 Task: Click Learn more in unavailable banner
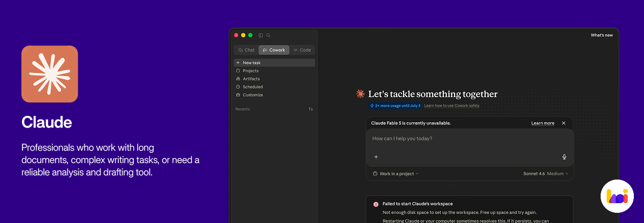(x=543, y=123)
